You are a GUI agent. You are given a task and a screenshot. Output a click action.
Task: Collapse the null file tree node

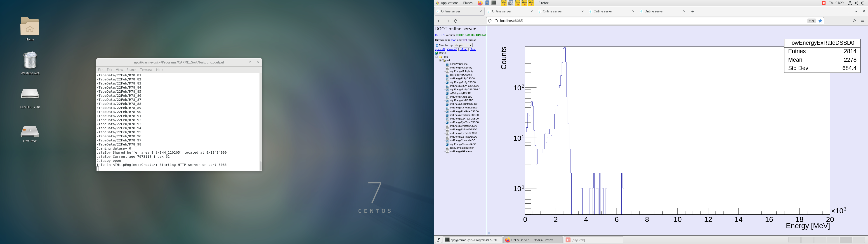click(x=440, y=61)
